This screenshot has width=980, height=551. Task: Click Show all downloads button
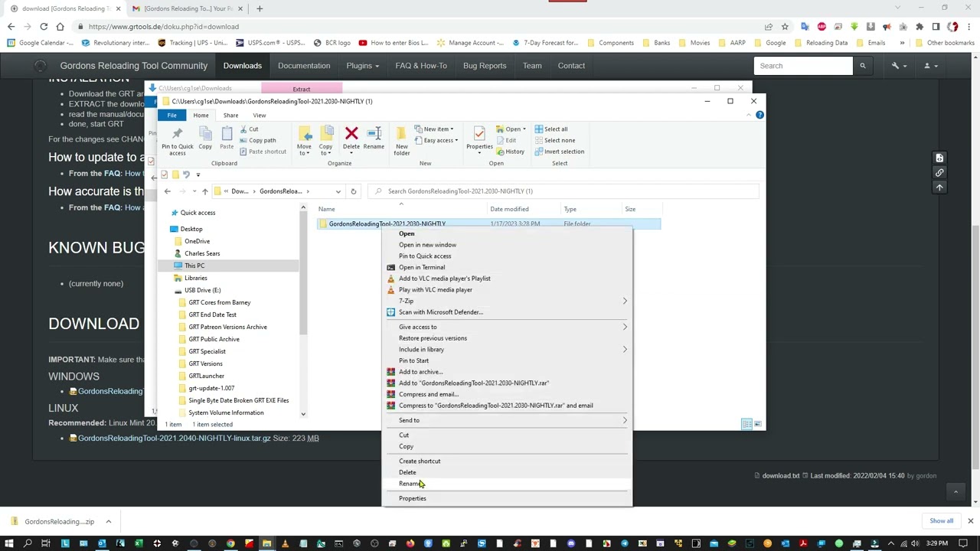point(942,521)
